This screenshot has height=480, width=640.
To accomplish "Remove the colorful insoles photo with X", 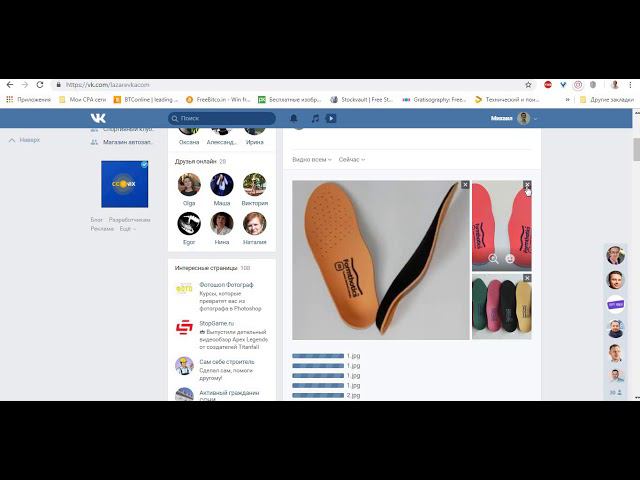I will coord(527,278).
